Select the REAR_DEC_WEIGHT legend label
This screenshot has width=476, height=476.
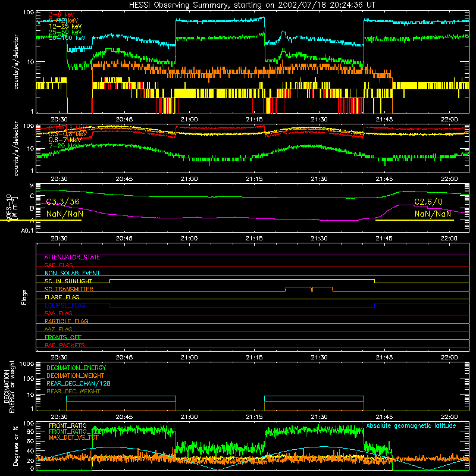point(73,392)
